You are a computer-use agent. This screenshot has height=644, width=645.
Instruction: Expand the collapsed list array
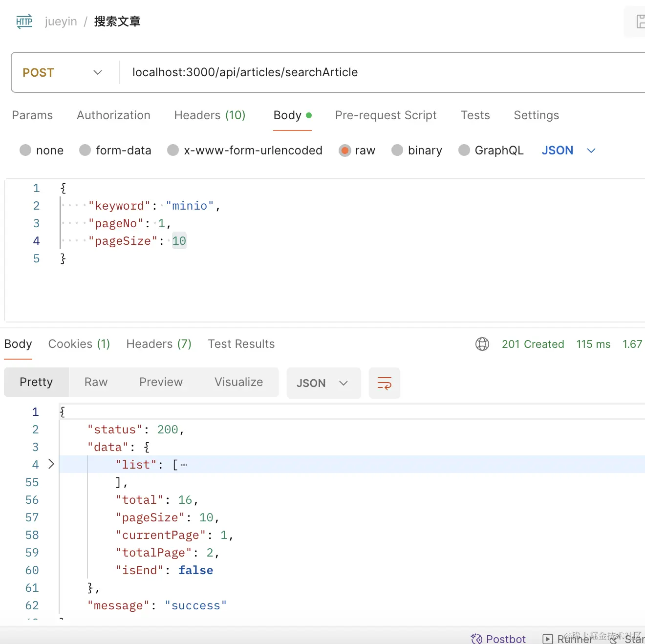pos(51,464)
